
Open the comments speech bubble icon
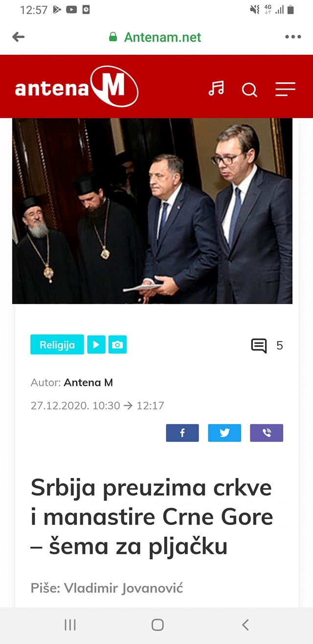click(x=259, y=346)
